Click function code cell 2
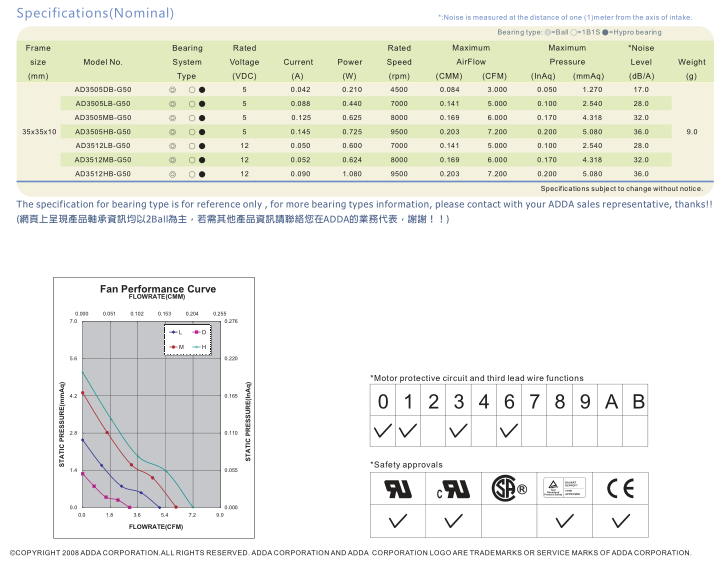Image resolution: width=717 pixels, height=564 pixels. [433, 401]
